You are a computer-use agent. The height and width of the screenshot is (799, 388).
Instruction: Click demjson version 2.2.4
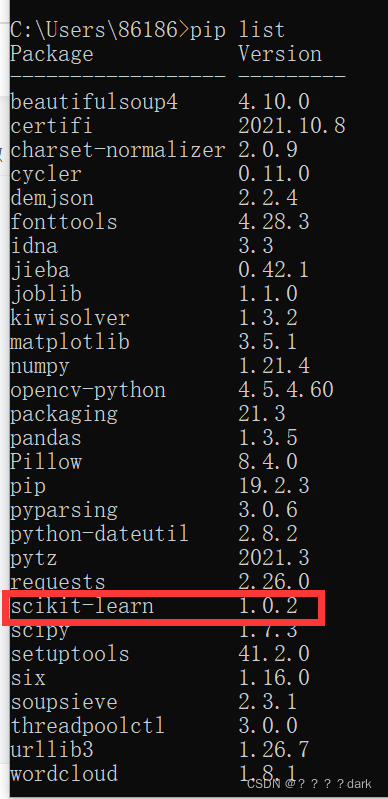268,198
